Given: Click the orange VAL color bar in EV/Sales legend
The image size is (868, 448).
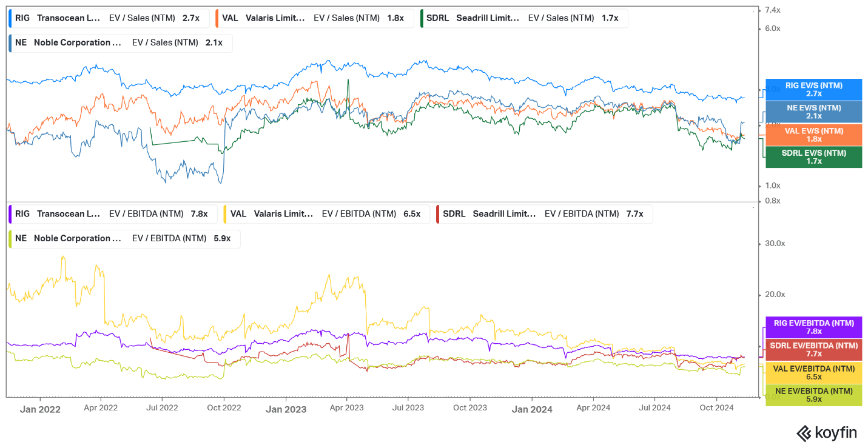Looking at the screenshot, I should click(217, 18).
